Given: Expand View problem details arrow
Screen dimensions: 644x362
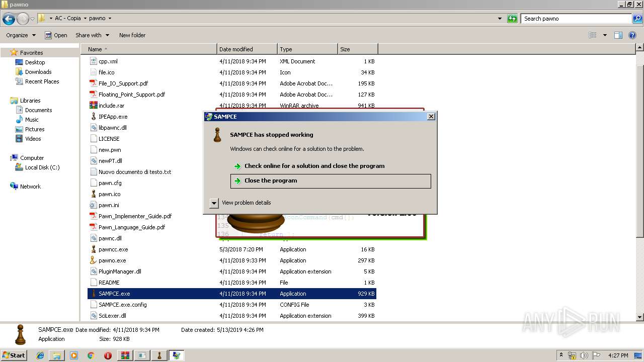Looking at the screenshot, I should 214,203.
